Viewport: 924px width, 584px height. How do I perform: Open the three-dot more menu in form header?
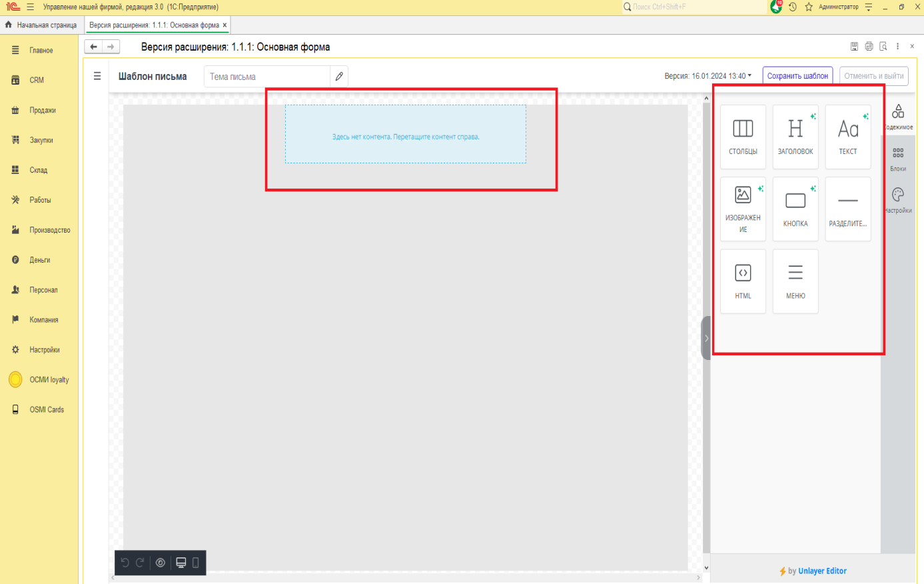(898, 47)
